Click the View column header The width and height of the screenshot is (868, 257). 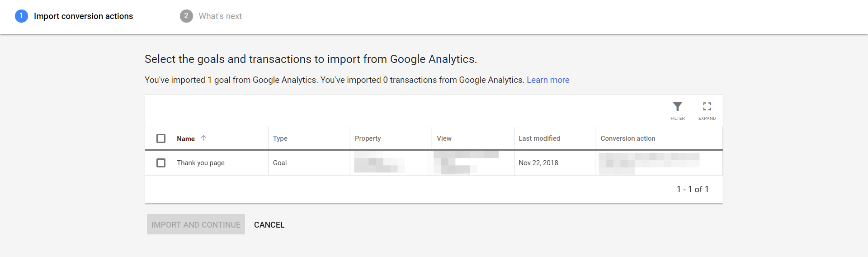pos(444,138)
